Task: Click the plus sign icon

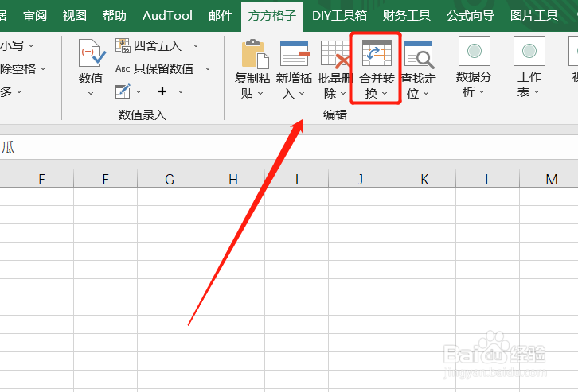Action: click(x=162, y=91)
